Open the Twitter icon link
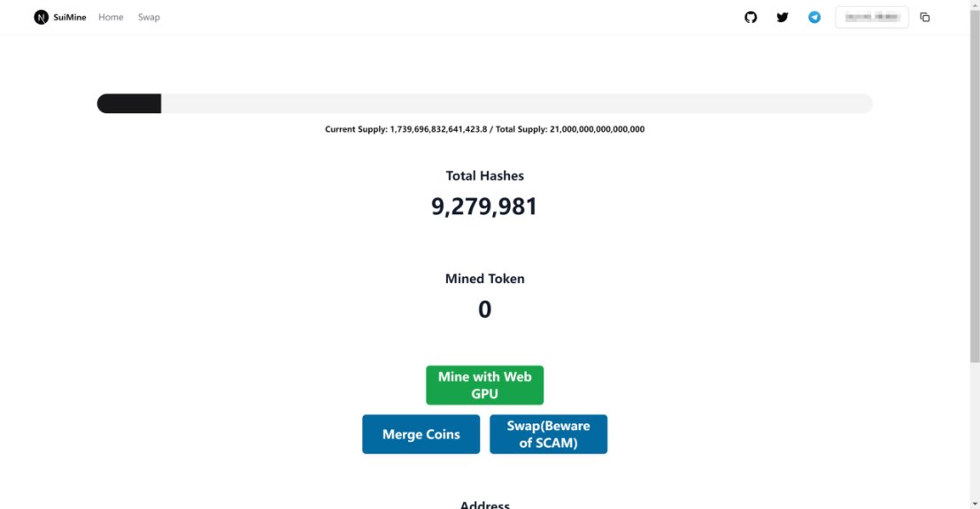Screen dimensions: 980x509 (783, 18)
